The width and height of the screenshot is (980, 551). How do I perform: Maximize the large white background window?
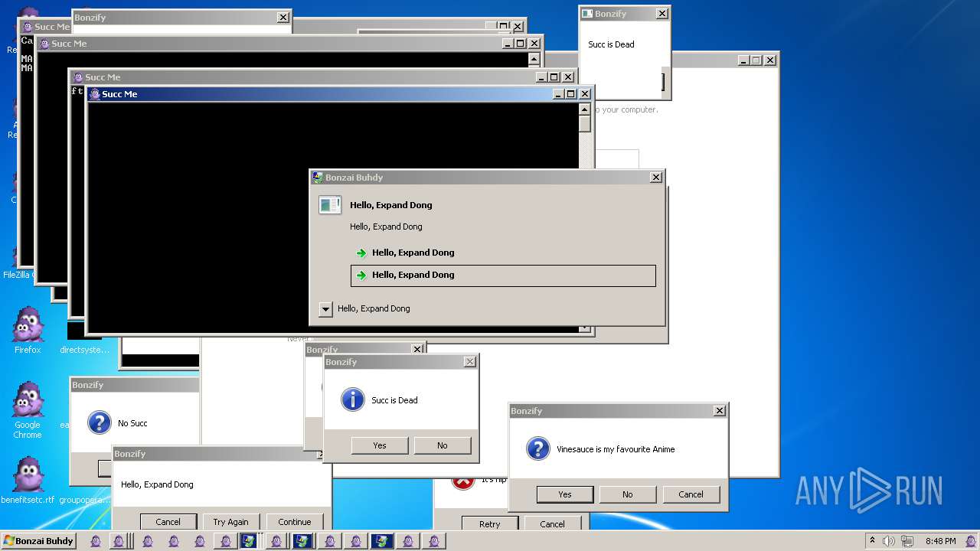pyautogui.click(x=756, y=60)
